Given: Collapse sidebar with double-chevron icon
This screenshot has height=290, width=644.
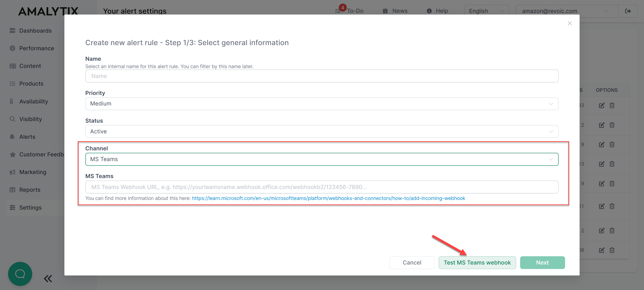Looking at the screenshot, I should [x=48, y=279].
